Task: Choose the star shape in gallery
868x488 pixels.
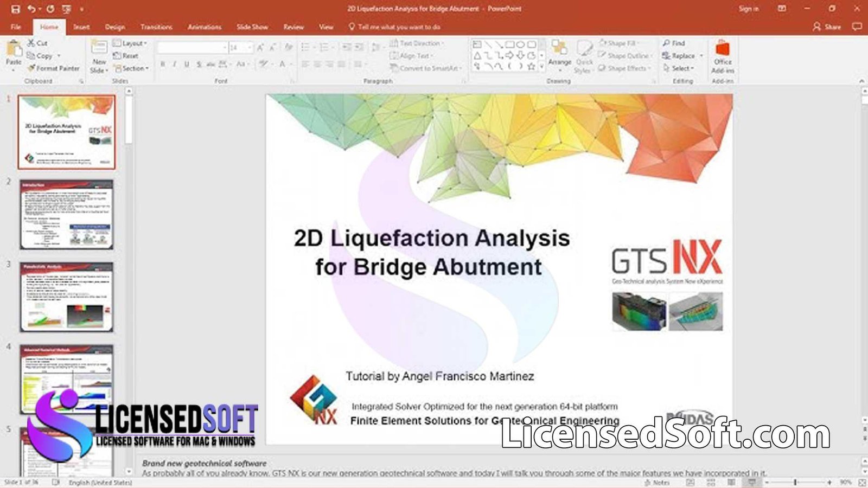Action: 531,66
